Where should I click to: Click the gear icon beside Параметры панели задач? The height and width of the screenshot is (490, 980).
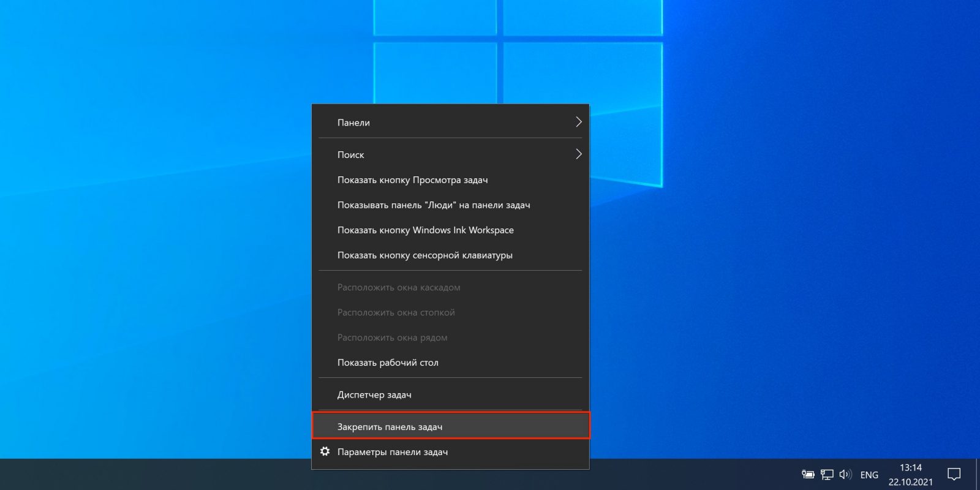(325, 451)
